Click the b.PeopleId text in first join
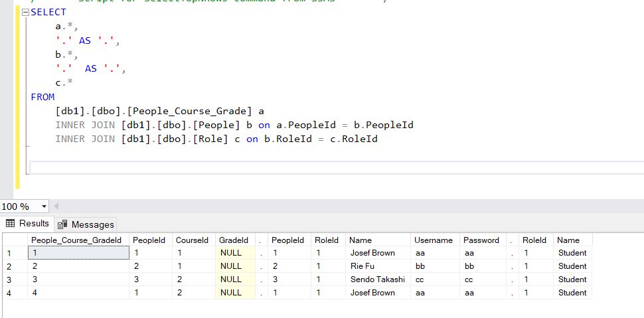This screenshot has height=318, width=644. coord(384,125)
